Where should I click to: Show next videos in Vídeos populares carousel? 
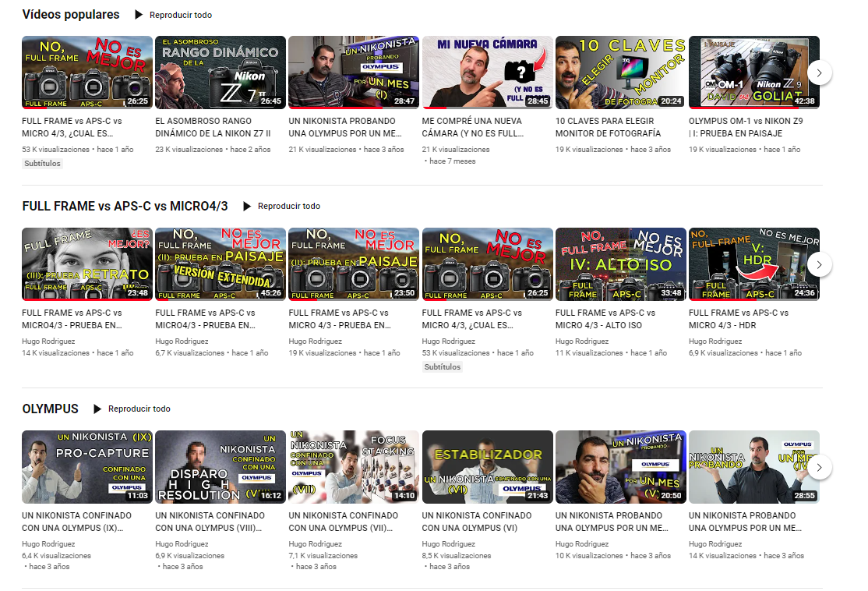coord(819,73)
